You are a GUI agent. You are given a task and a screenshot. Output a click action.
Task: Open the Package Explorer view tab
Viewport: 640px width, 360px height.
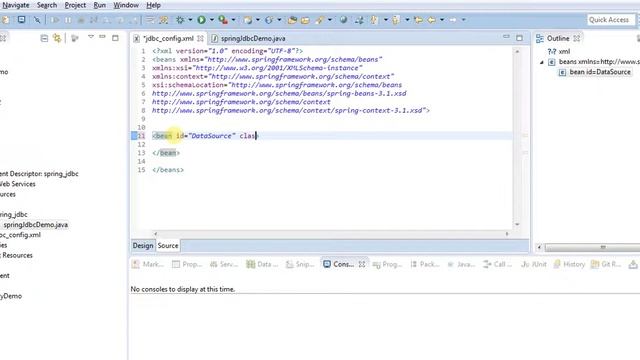coord(424,264)
